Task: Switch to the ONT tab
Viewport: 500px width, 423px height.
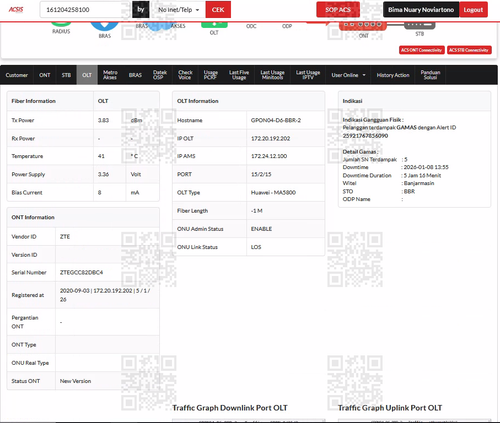Action: pos(45,75)
